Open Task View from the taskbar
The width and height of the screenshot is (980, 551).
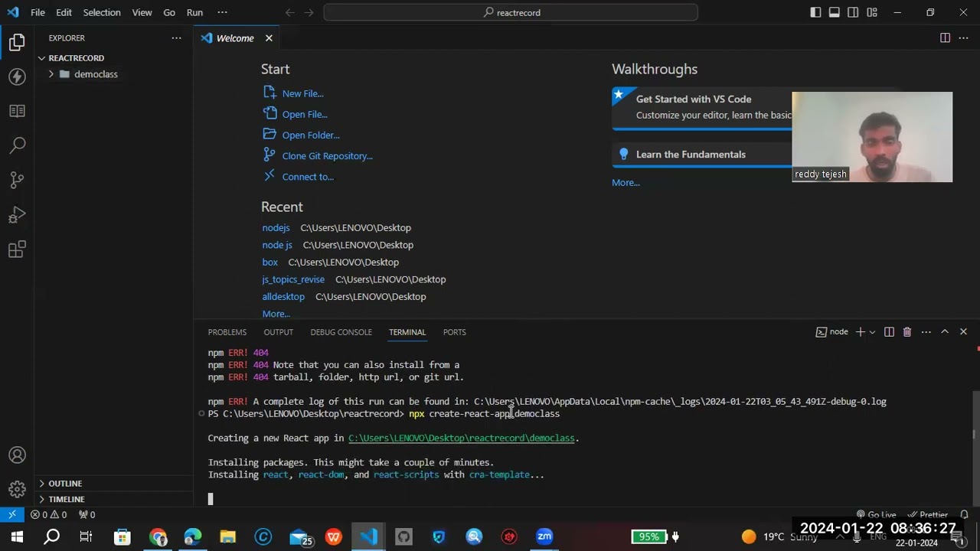coord(86,536)
